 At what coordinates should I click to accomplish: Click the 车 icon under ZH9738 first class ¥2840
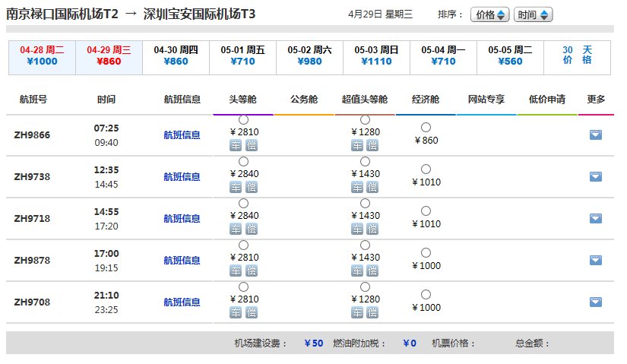pyautogui.click(x=236, y=187)
